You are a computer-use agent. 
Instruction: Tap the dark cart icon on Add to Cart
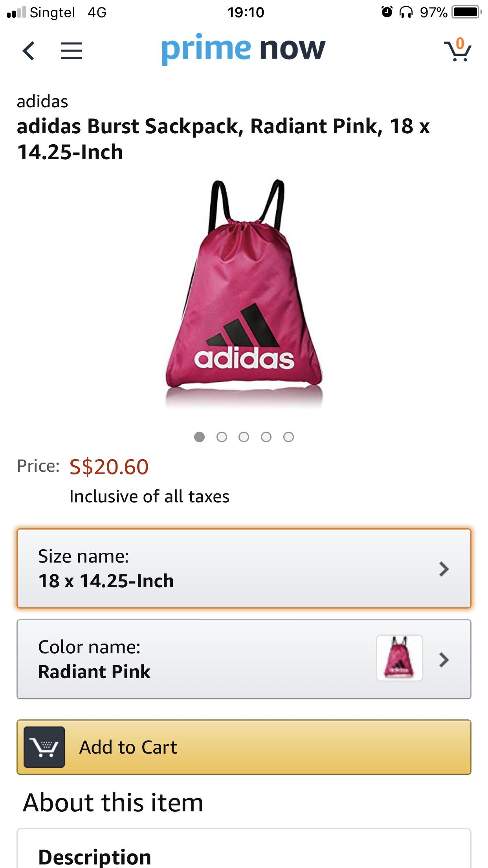(44, 747)
